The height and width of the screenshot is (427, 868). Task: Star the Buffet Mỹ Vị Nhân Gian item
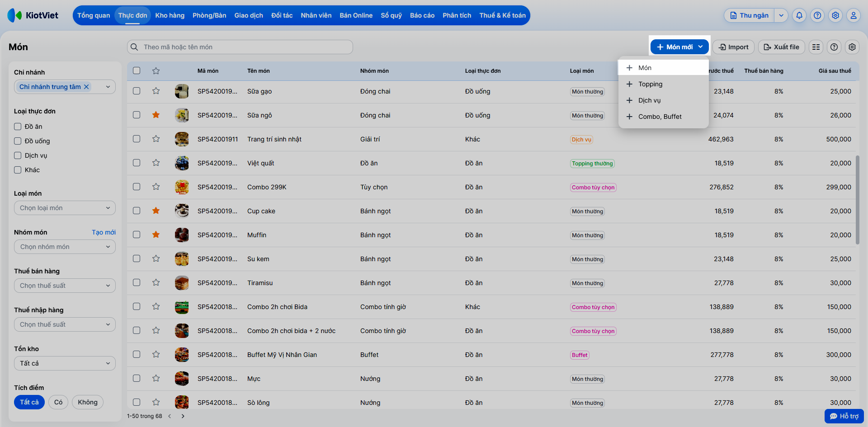tap(156, 354)
